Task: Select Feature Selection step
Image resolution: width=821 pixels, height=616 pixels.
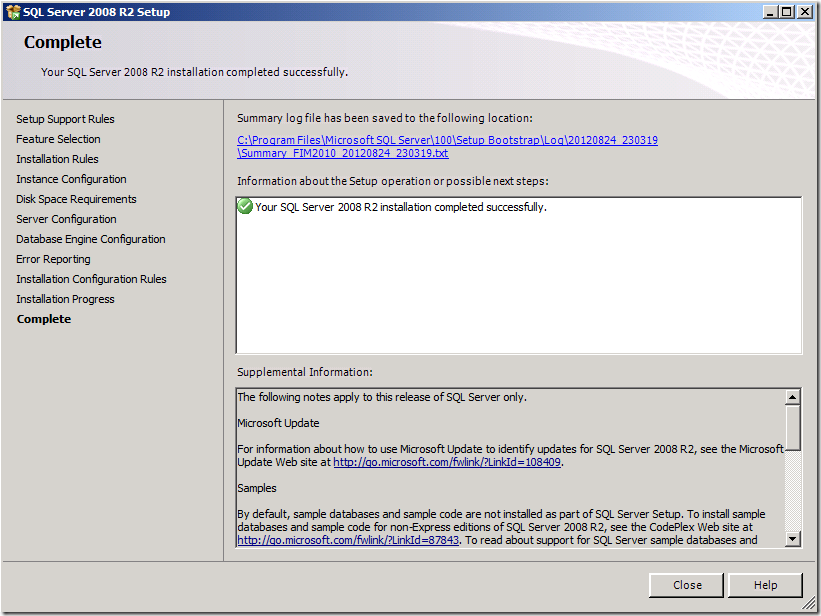Action: 58,139
